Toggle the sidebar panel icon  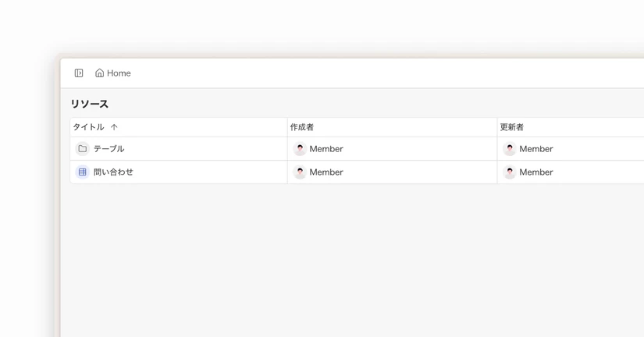(79, 73)
